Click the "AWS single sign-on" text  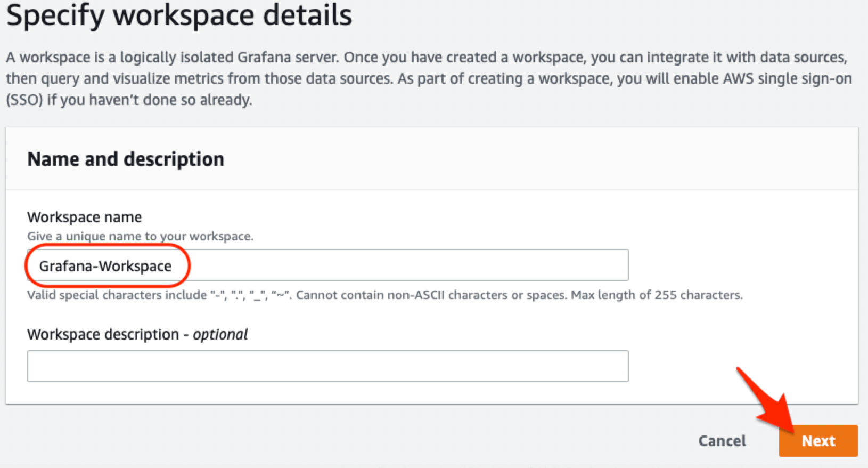pos(787,78)
